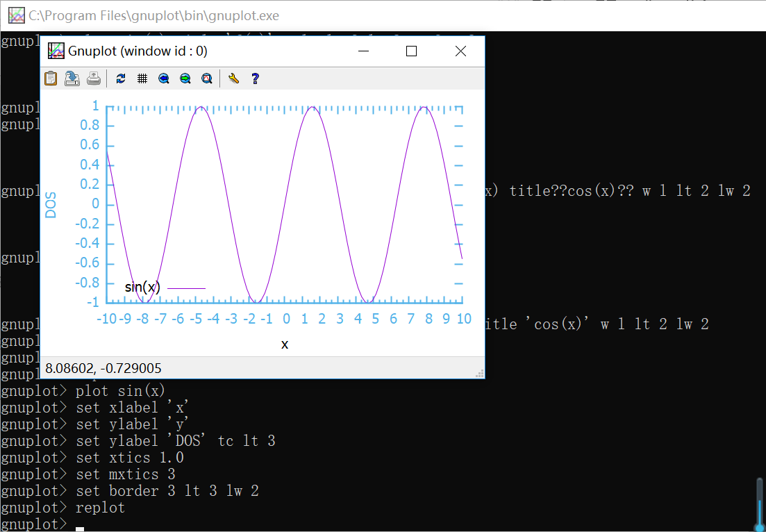Click the empty gnuplot> prompt with cursor

click(x=42, y=524)
